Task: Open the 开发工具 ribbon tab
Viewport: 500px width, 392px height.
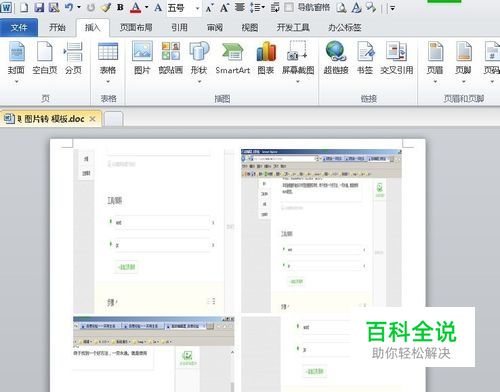Action: click(293, 28)
